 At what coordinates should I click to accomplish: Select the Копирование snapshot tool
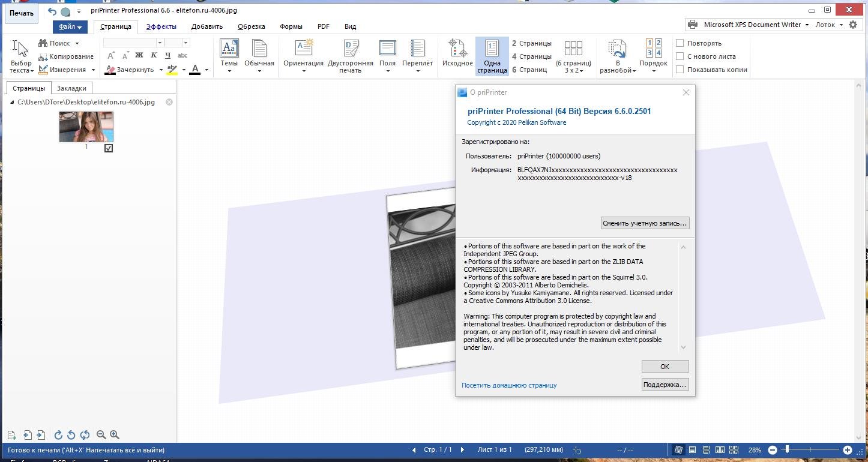[66, 56]
